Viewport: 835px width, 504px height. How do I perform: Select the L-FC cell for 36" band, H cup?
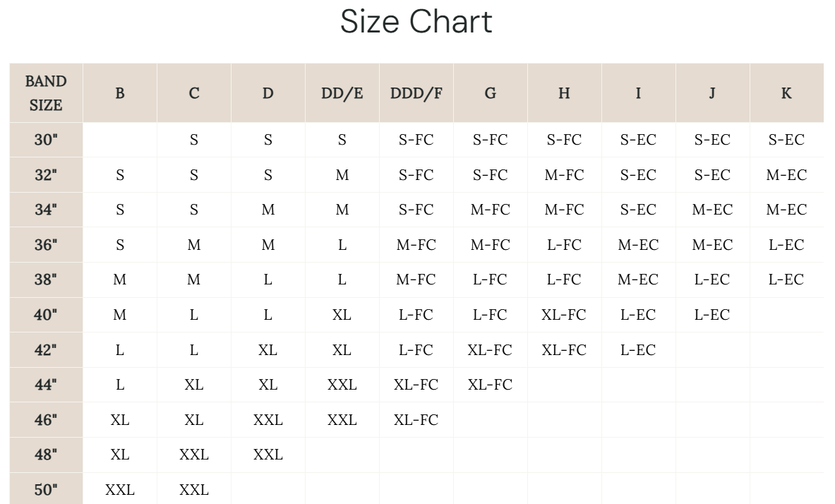(x=564, y=245)
